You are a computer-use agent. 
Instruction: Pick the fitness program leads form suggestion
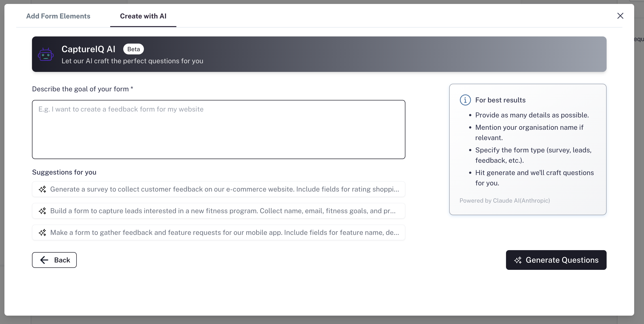point(223,211)
